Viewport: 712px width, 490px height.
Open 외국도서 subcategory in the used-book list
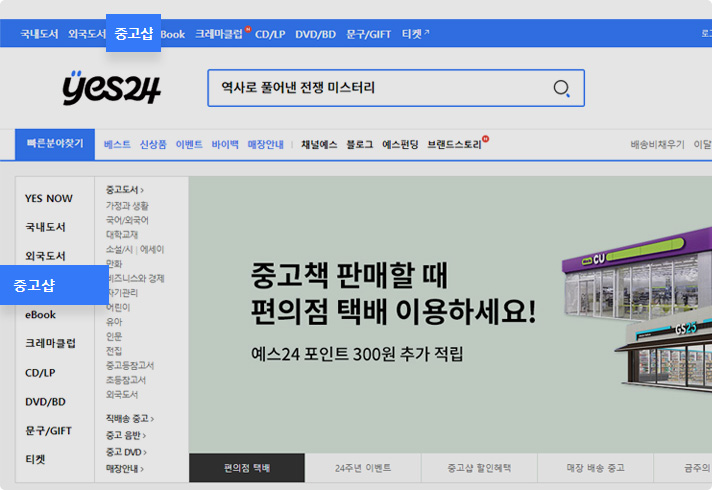(x=122, y=395)
